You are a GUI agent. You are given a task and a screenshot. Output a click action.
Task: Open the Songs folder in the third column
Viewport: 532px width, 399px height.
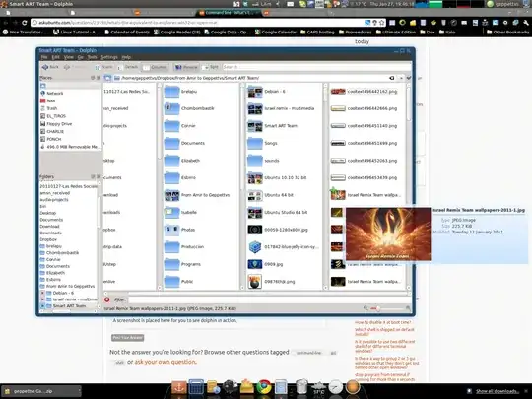tap(262, 143)
